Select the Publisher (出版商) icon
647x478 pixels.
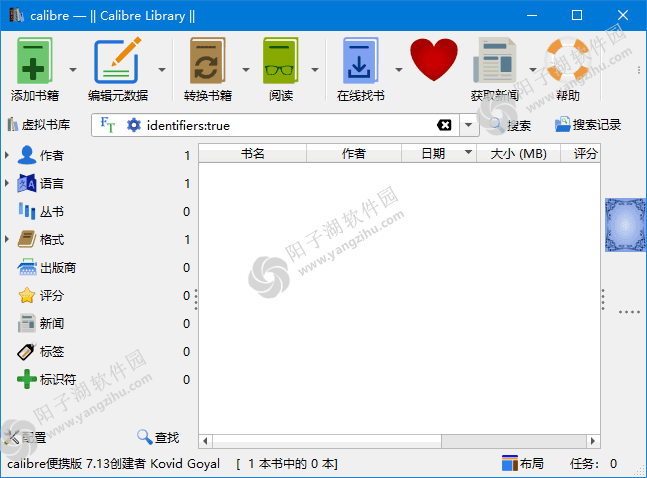click(27, 267)
